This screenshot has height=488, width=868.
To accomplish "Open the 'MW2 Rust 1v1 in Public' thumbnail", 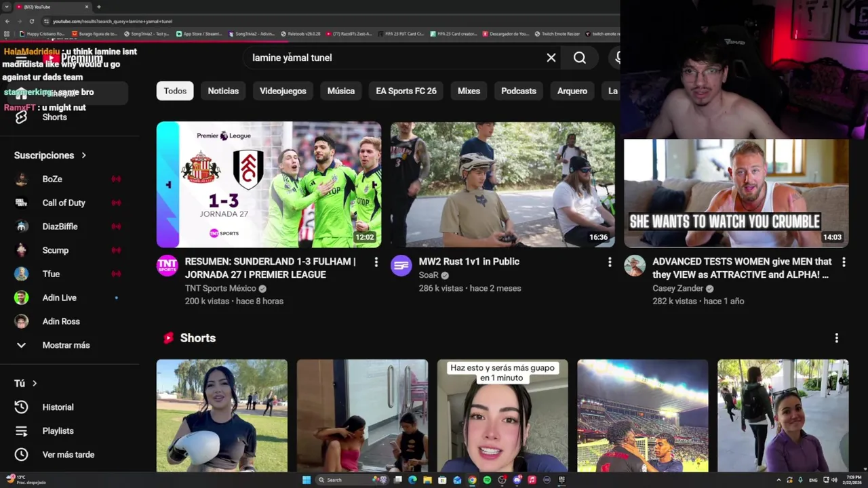I will click(502, 184).
